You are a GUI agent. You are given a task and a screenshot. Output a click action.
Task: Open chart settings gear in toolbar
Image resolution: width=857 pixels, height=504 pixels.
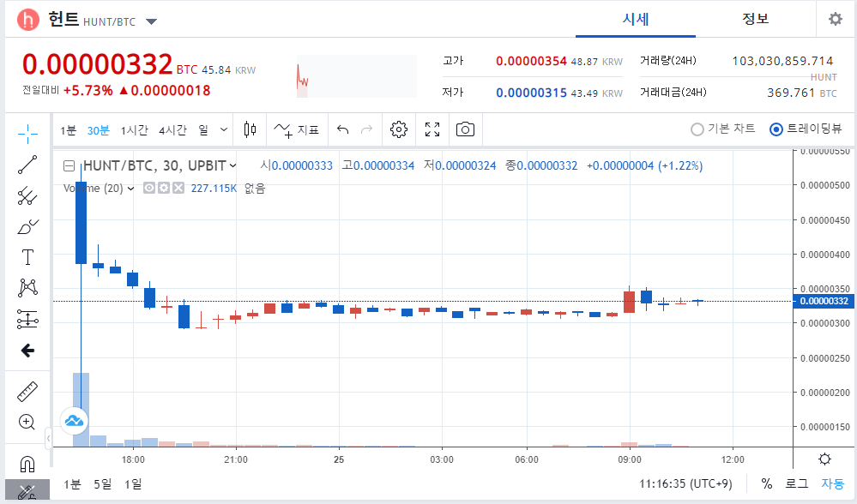399,129
